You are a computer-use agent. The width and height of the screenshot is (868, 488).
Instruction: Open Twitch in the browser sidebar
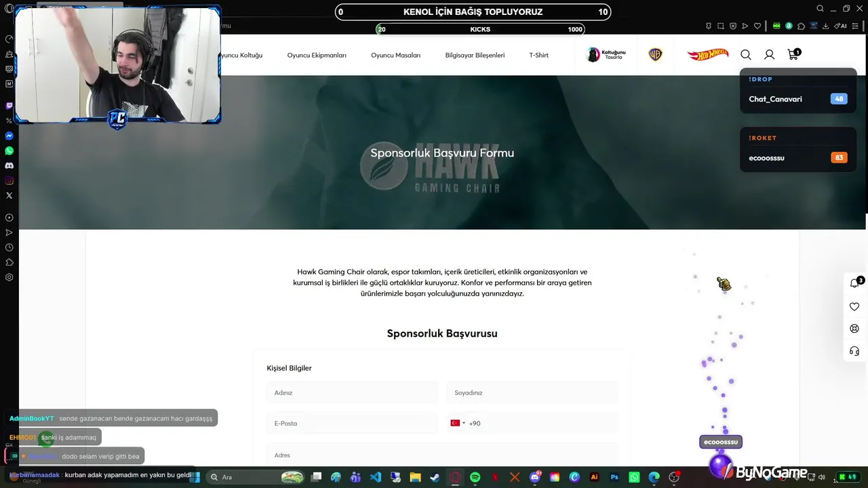coord(9,106)
